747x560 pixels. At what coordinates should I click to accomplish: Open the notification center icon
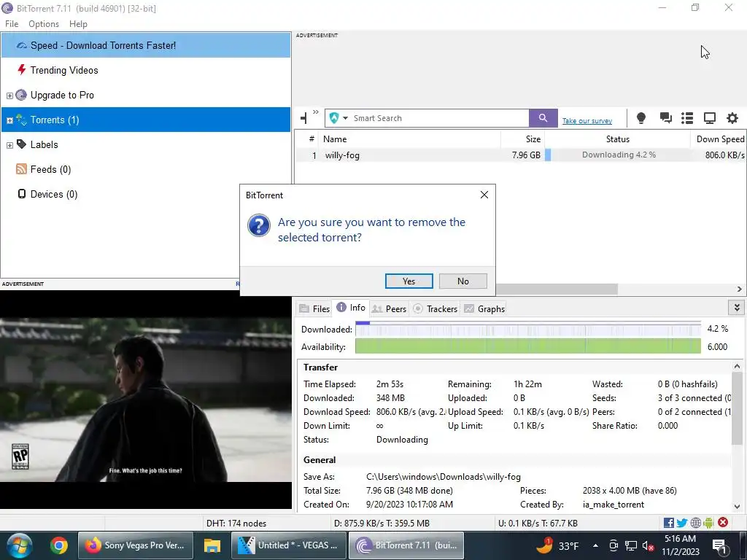(719, 546)
